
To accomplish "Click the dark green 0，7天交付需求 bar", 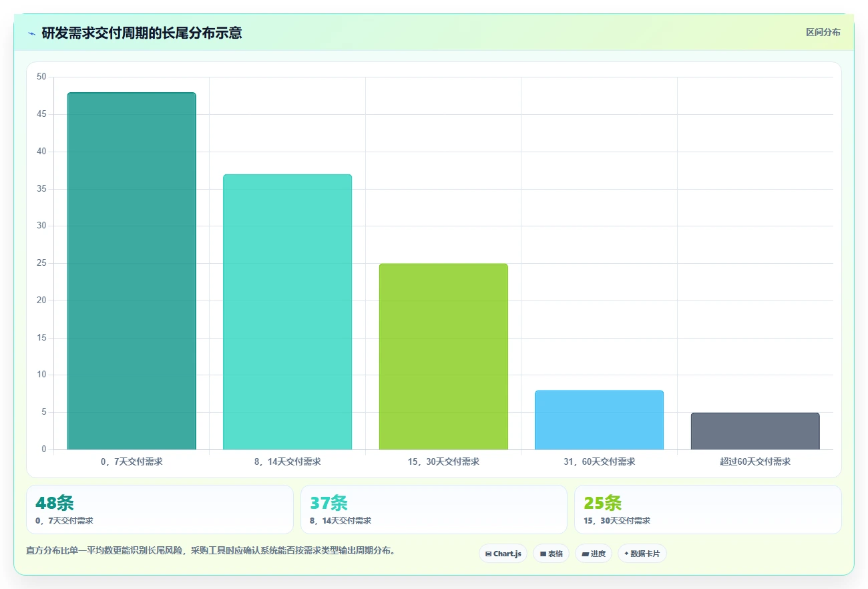I will click(132, 271).
